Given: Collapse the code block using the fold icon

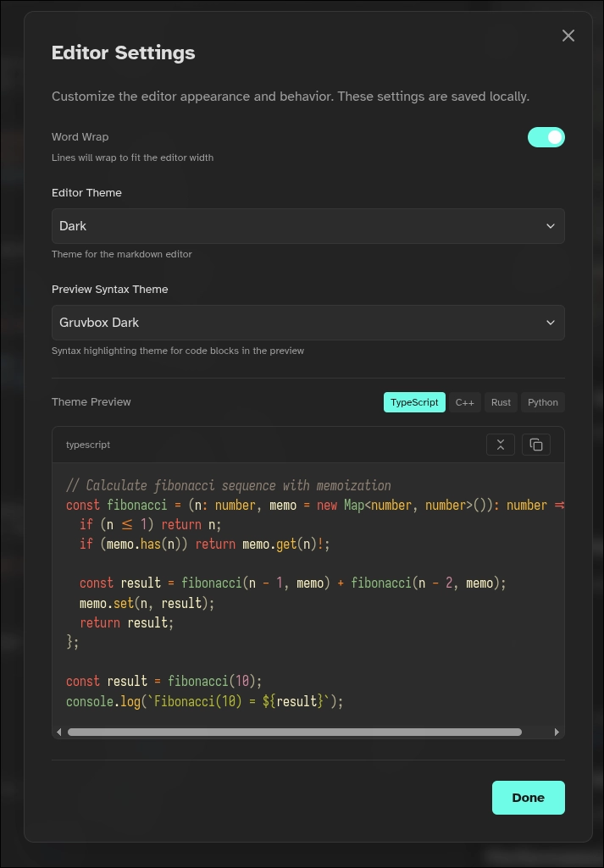Looking at the screenshot, I should point(501,445).
